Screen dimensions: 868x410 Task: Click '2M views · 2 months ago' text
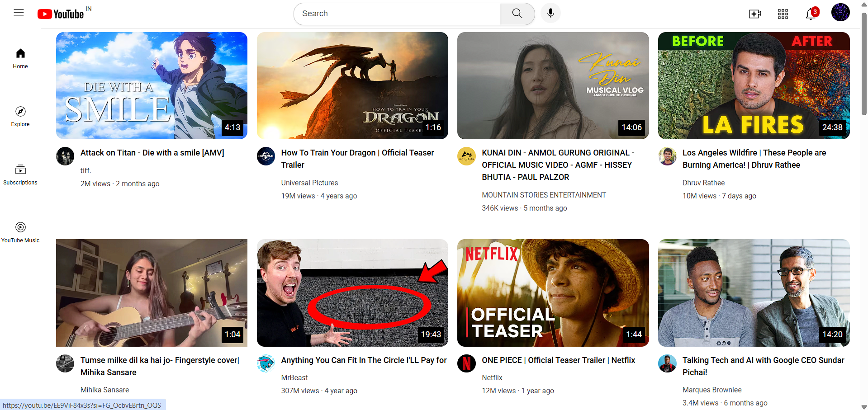click(120, 184)
